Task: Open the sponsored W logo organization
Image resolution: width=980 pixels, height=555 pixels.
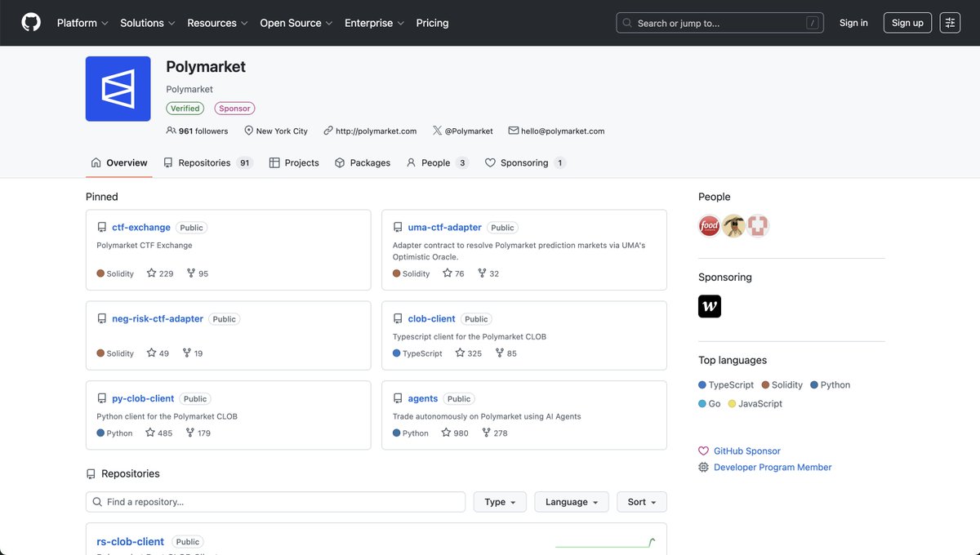Action: pos(710,306)
